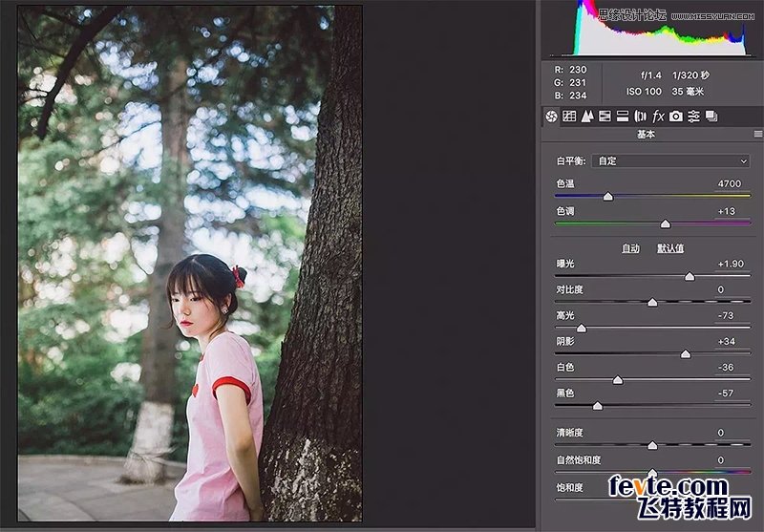Click the 默认值 default values link
The height and width of the screenshot is (532, 764).
pos(669,248)
